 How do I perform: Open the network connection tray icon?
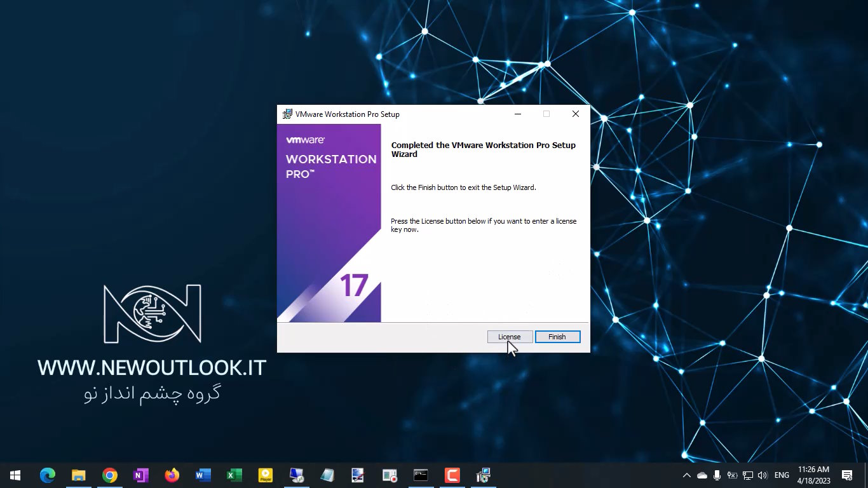coord(748,475)
